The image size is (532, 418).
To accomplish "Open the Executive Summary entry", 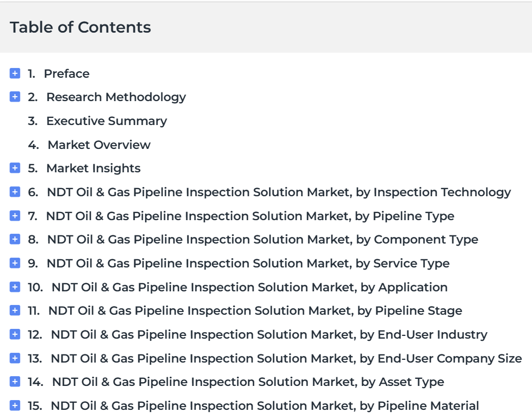I will (x=107, y=121).
